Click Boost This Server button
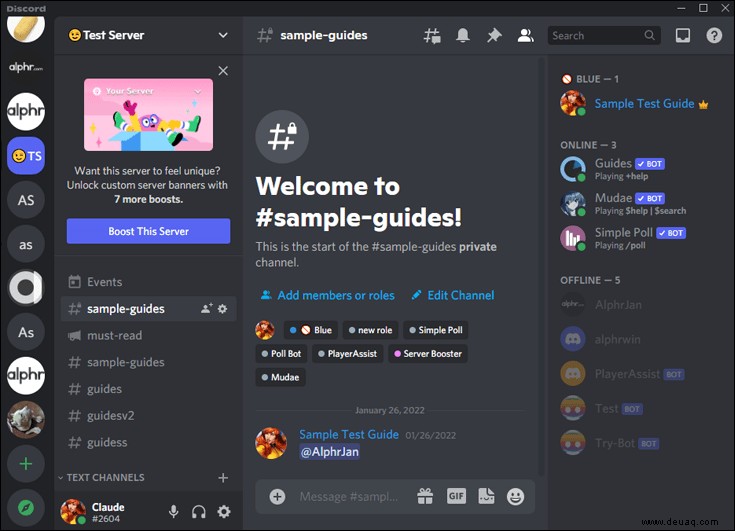 (148, 231)
